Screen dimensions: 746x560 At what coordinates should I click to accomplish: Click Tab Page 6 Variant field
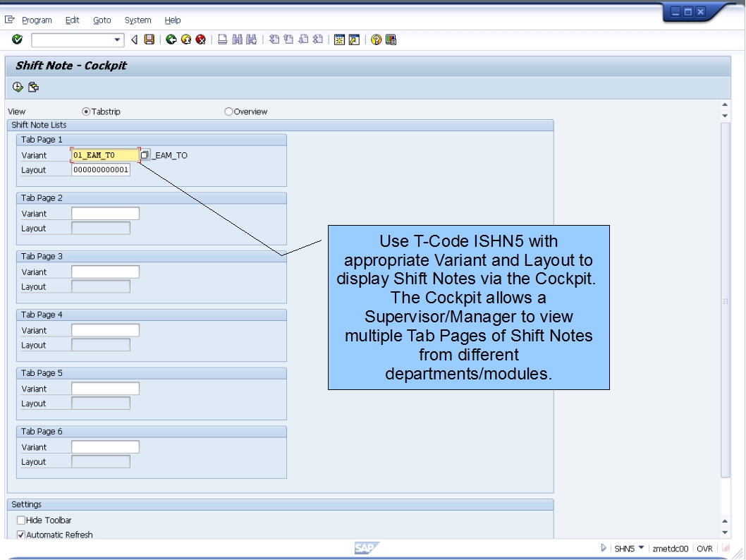pyautogui.click(x=105, y=446)
